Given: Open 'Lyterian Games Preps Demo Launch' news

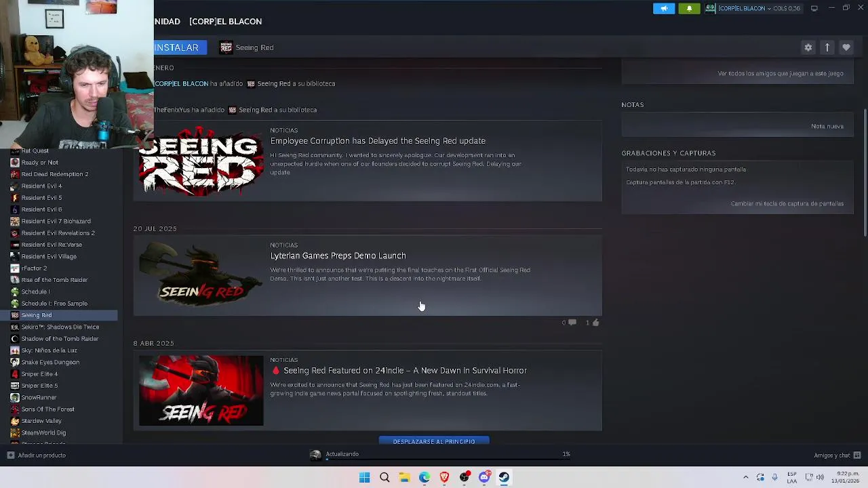Looking at the screenshot, I should pos(338,256).
